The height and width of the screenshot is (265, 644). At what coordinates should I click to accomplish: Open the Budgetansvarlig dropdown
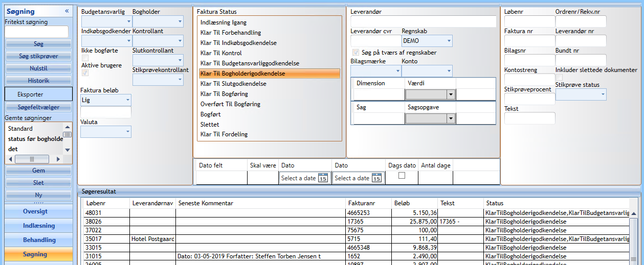coord(106,21)
